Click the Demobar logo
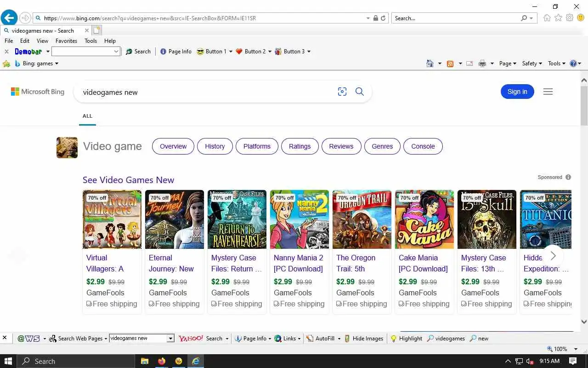The width and height of the screenshot is (588, 368). [x=28, y=52]
